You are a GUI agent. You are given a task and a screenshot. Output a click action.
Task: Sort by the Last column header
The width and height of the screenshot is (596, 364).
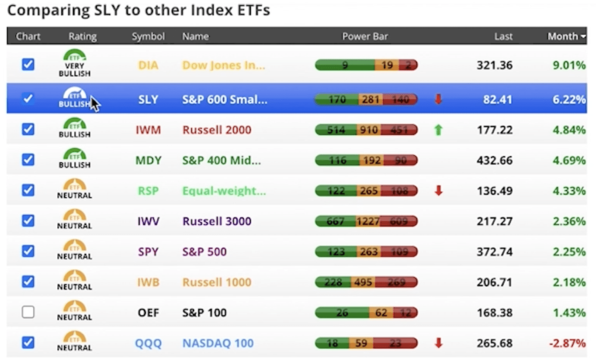coord(503,37)
